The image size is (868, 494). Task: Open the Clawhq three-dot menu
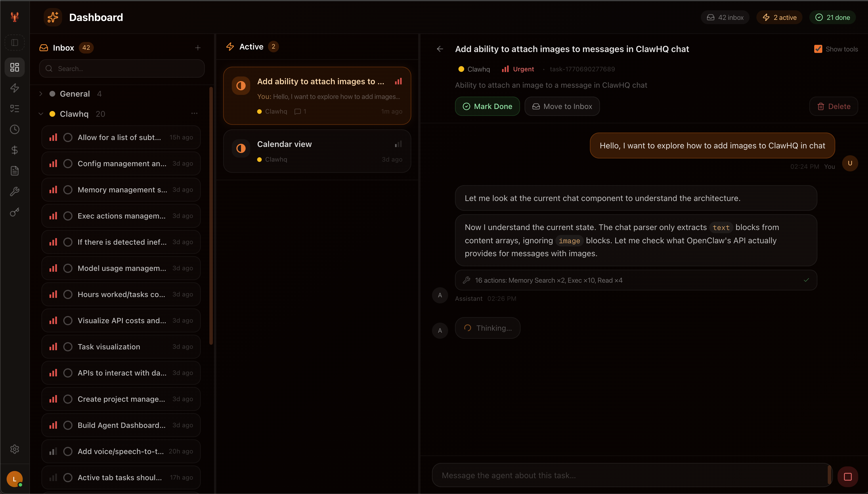coord(194,113)
